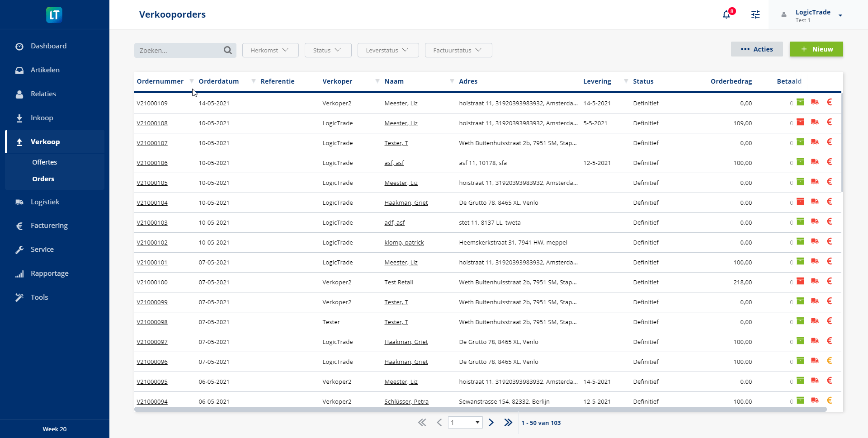Navigate to Facturering in the sidebar
This screenshot has height=438, width=868.
49,226
